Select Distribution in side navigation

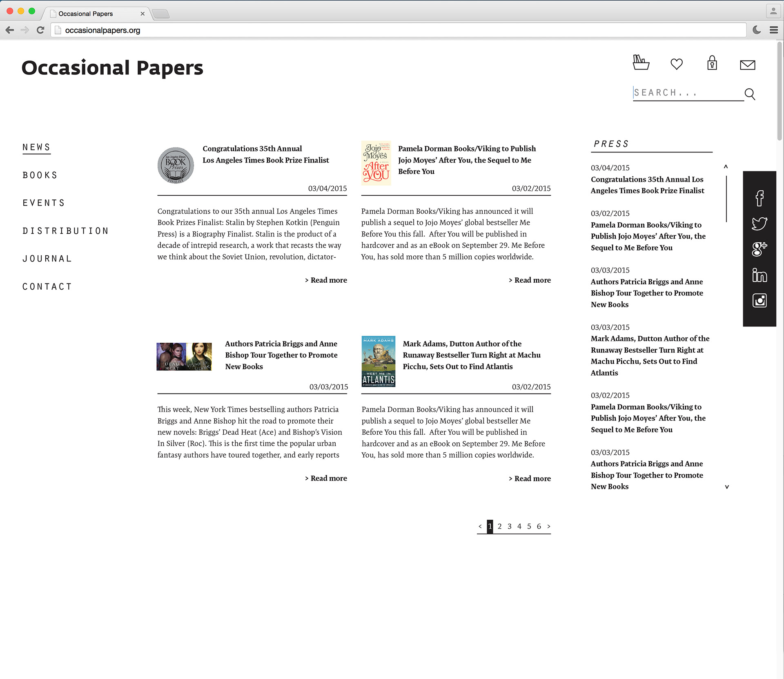pyautogui.click(x=65, y=231)
